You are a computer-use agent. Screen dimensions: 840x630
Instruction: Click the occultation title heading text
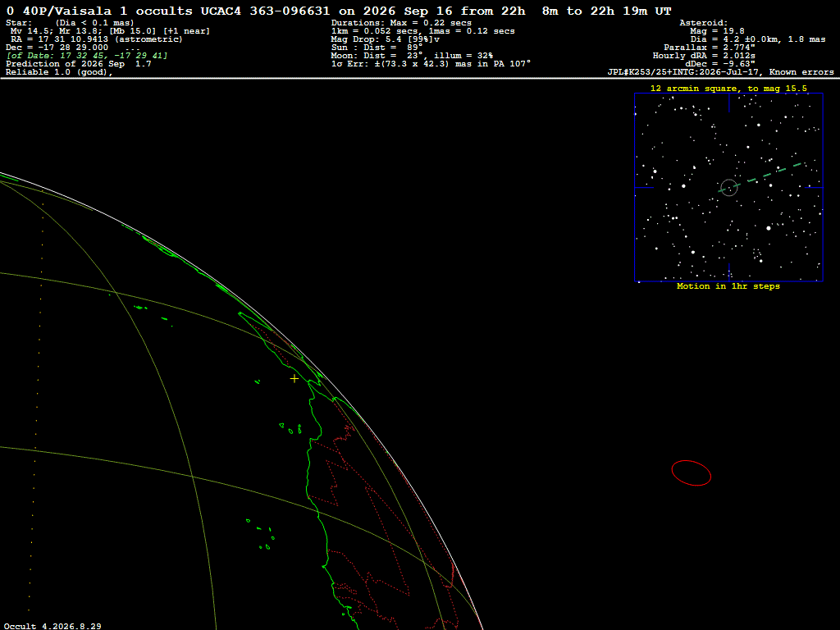click(339, 11)
